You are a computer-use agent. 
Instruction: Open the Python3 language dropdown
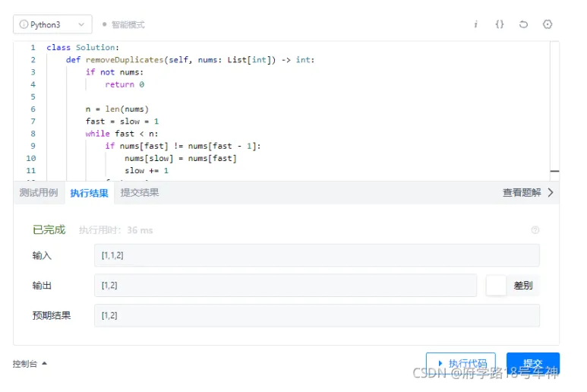click(x=52, y=24)
